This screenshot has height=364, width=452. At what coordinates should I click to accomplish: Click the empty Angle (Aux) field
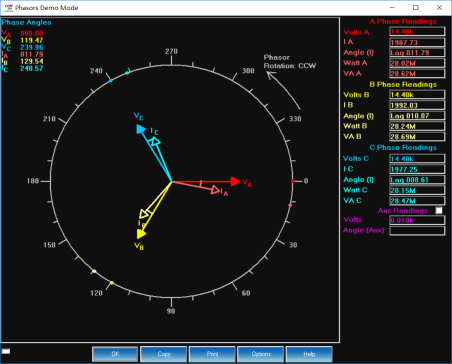click(417, 231)
